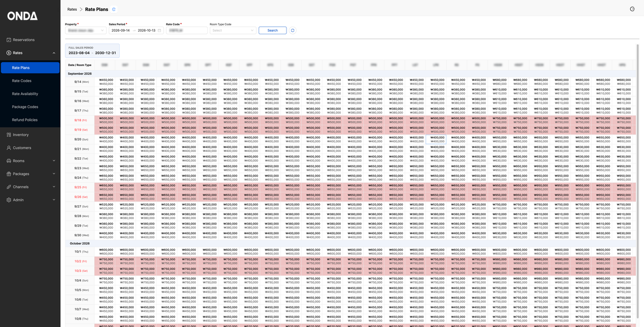Select the 10/7 (Wed) date row label
This screenshot has width=644, height=327.
click(x=82, y=309)
